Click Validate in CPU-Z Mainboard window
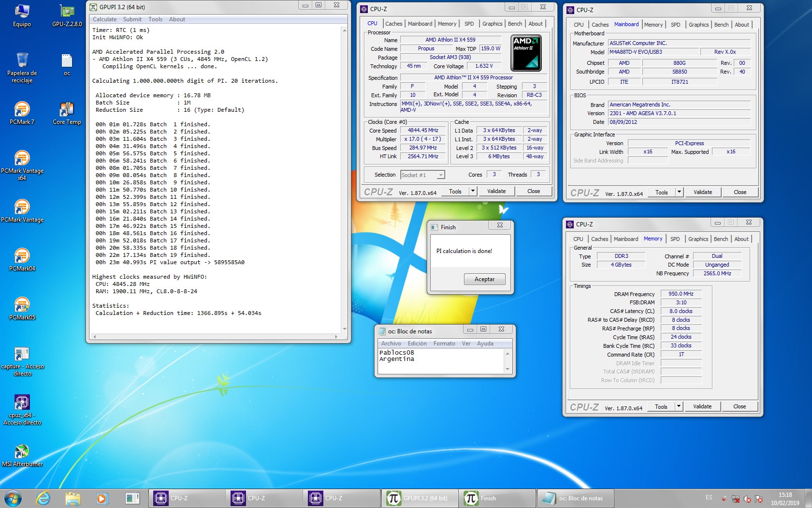812x508 pixels. (703, 192)
